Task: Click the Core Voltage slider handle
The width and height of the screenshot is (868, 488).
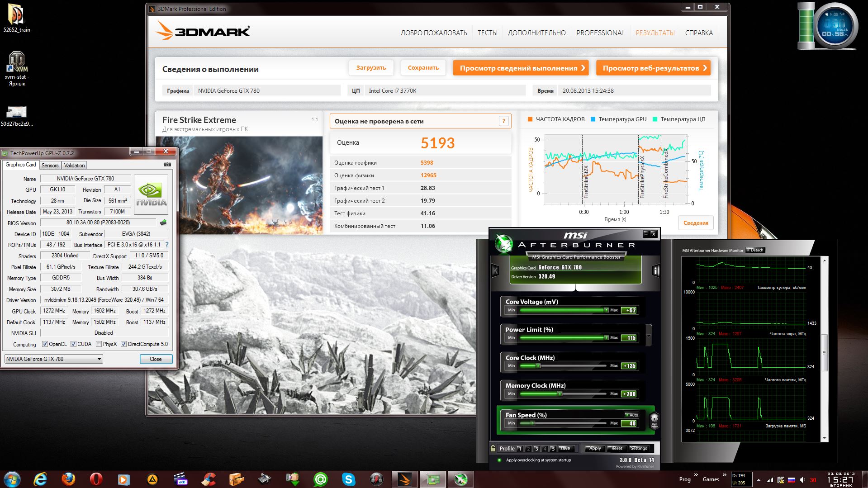Action: 606,310
